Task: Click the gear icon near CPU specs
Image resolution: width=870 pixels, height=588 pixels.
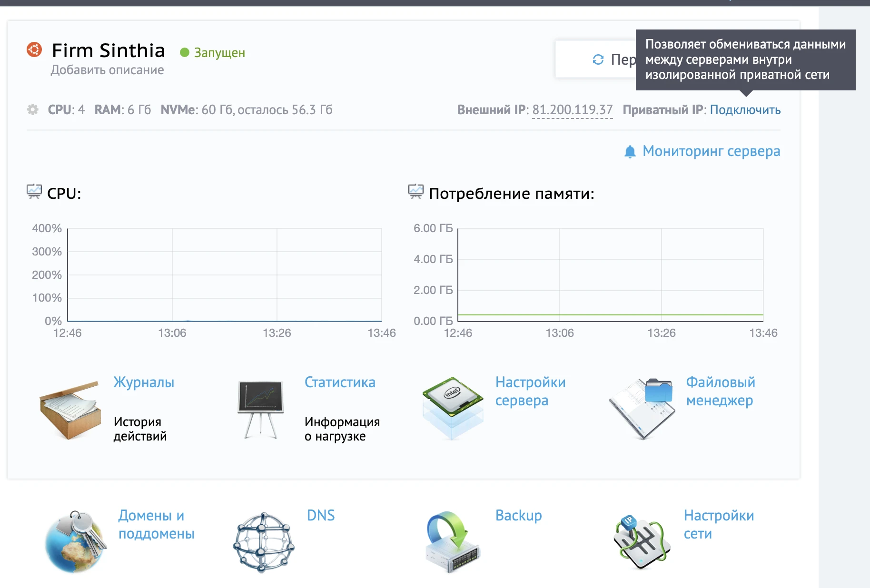Action: pyautogui.click(x=32, y=109)
